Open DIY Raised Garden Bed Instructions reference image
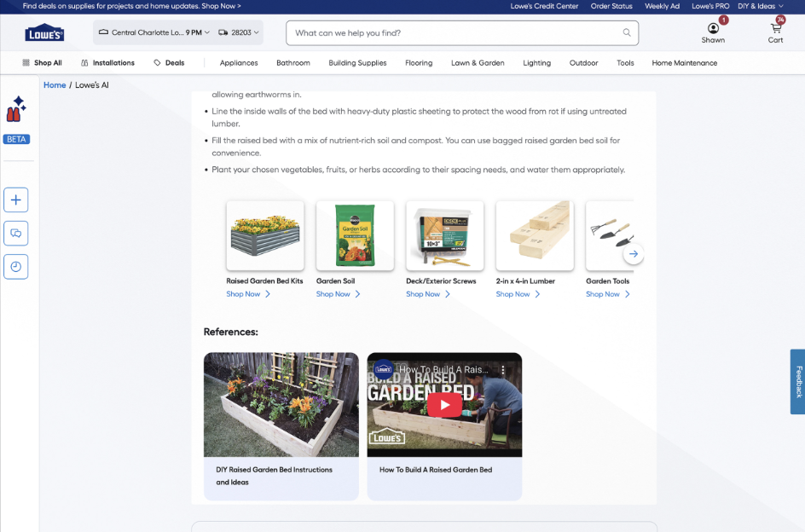805x532 pixels. 281,405
